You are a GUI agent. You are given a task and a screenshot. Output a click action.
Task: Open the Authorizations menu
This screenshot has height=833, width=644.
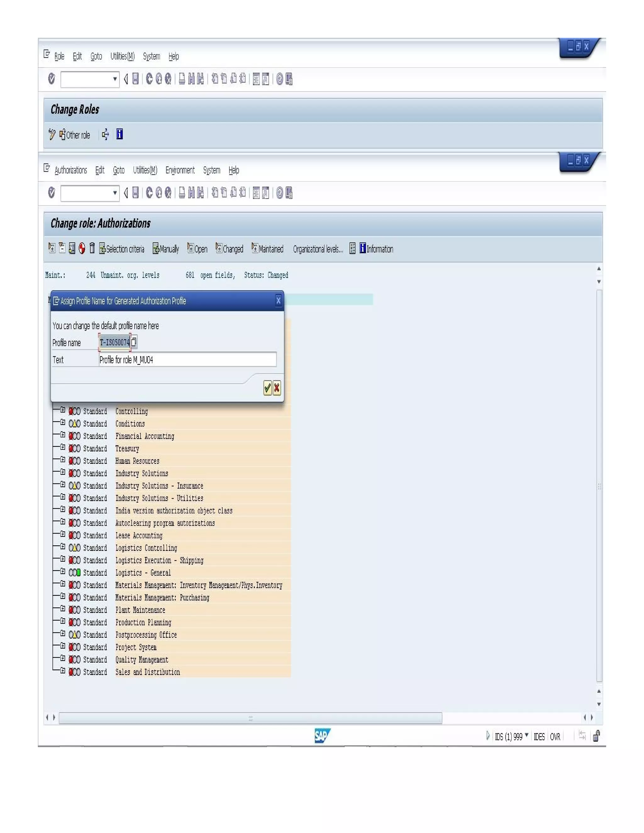(70, 170)
